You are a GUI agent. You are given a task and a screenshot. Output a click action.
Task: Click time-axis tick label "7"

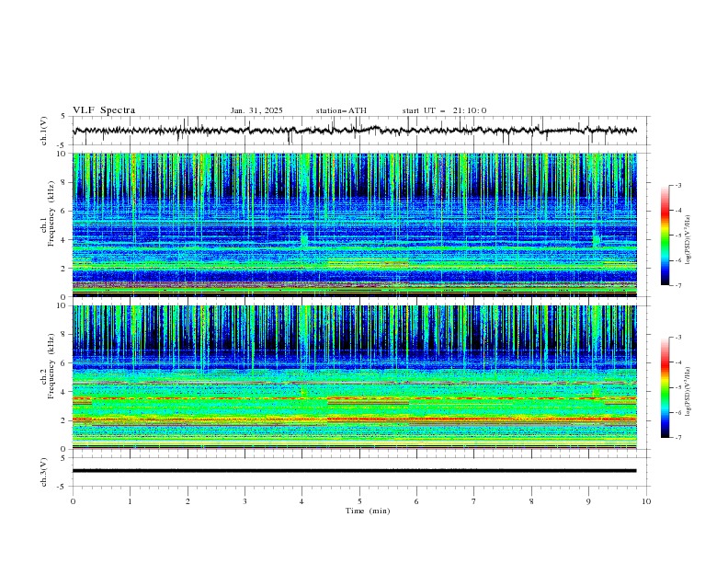pyautogui.click(x=474, y=501)
